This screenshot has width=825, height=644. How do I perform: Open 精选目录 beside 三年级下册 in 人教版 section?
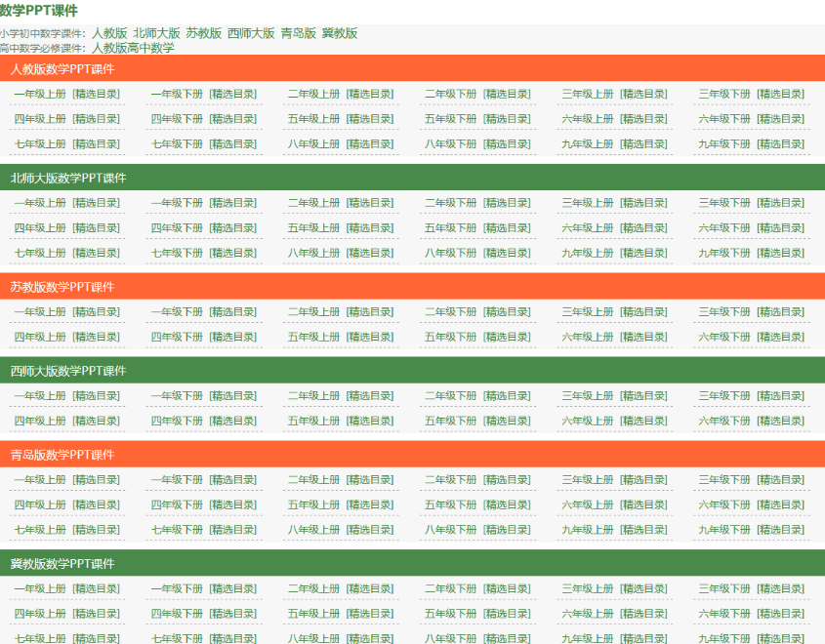[781, 95]
